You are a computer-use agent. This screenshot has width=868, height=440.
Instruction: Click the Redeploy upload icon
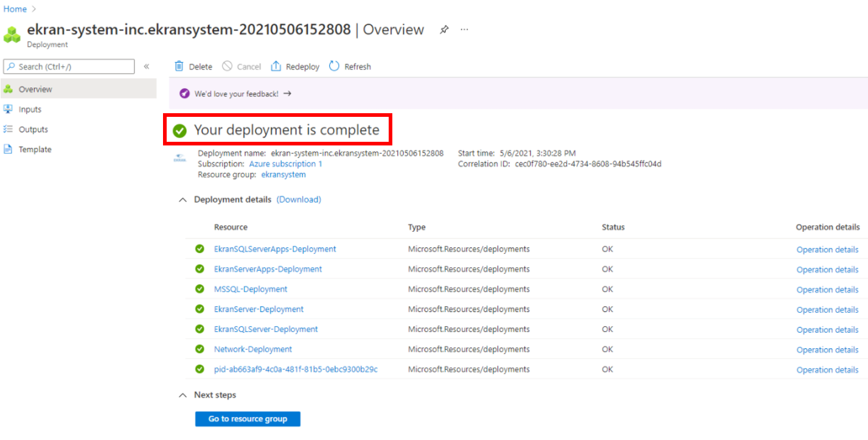tap(276, 66)
